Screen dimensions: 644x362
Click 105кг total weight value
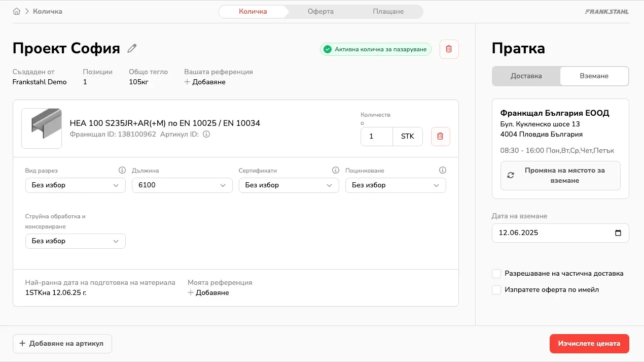coord(138,82)
